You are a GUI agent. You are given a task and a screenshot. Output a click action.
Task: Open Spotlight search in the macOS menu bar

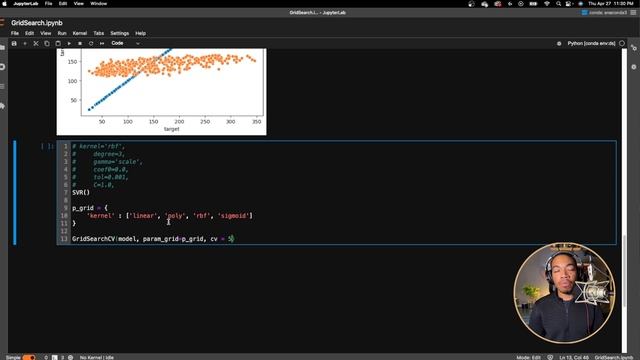click(558, 4)
